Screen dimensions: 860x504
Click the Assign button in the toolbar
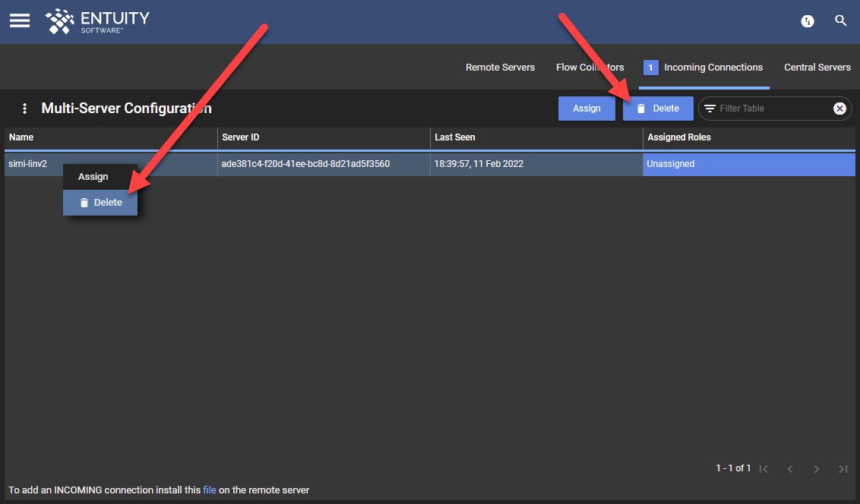(587, 109)
